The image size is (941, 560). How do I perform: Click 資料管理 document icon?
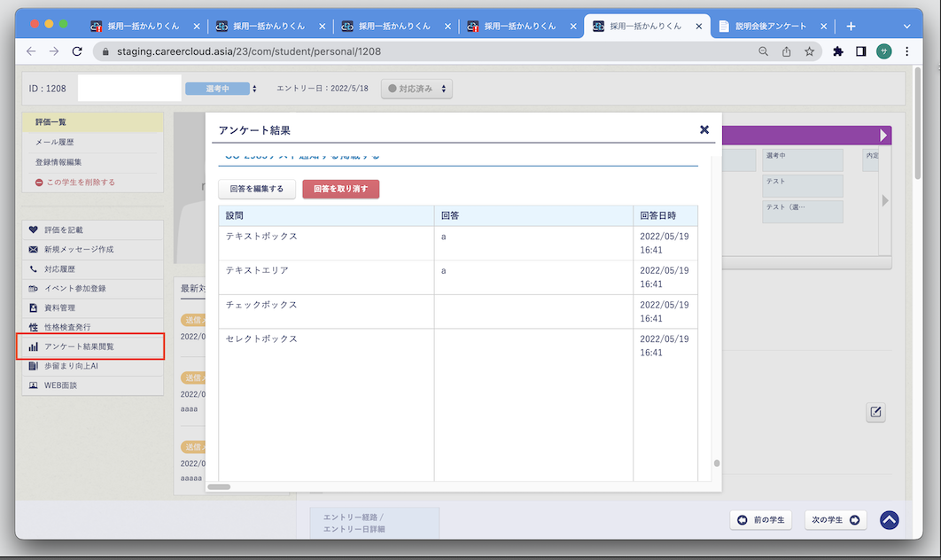point(34,307)
